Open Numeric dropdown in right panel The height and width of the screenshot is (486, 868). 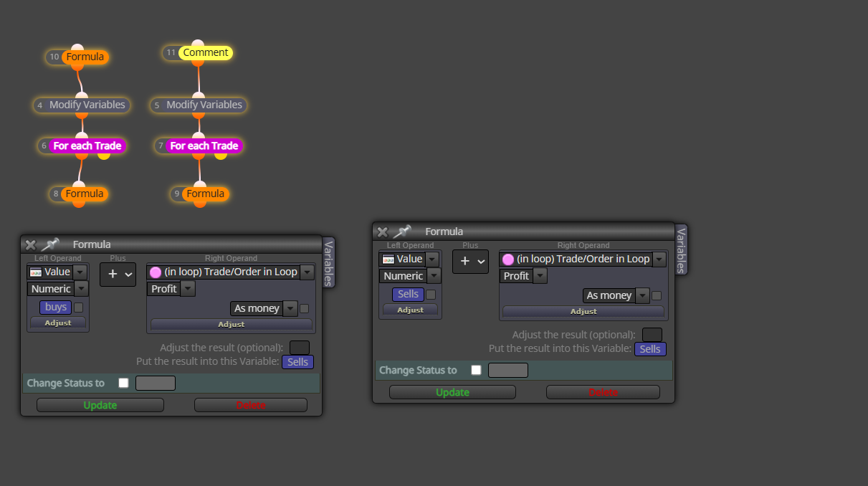(434, 276)
